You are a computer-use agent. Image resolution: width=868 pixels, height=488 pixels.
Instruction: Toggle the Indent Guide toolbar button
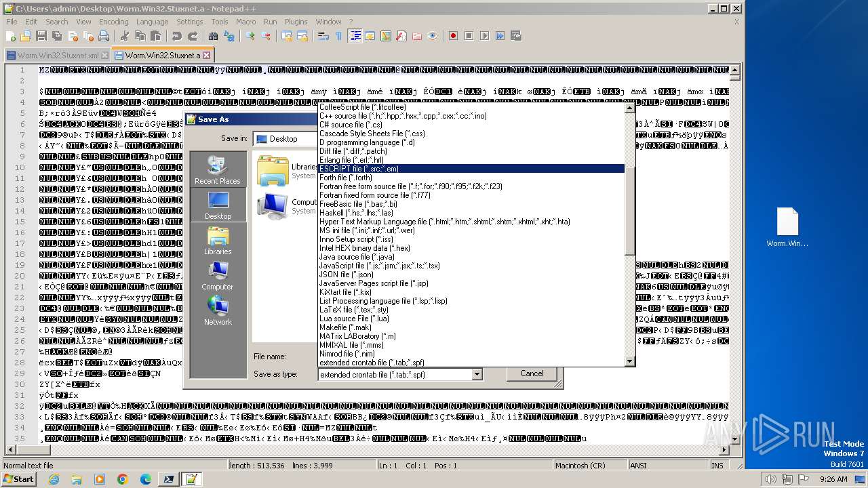tap(355, 36)
